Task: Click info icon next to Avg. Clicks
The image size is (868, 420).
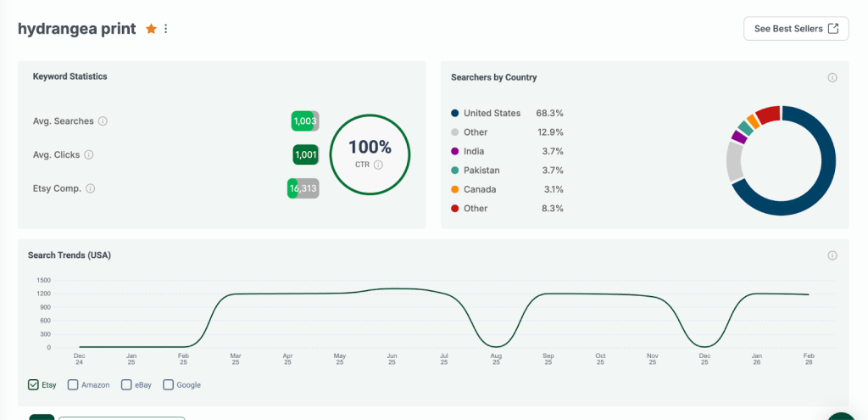Action: pyautogui.click(x=89, y=155)
